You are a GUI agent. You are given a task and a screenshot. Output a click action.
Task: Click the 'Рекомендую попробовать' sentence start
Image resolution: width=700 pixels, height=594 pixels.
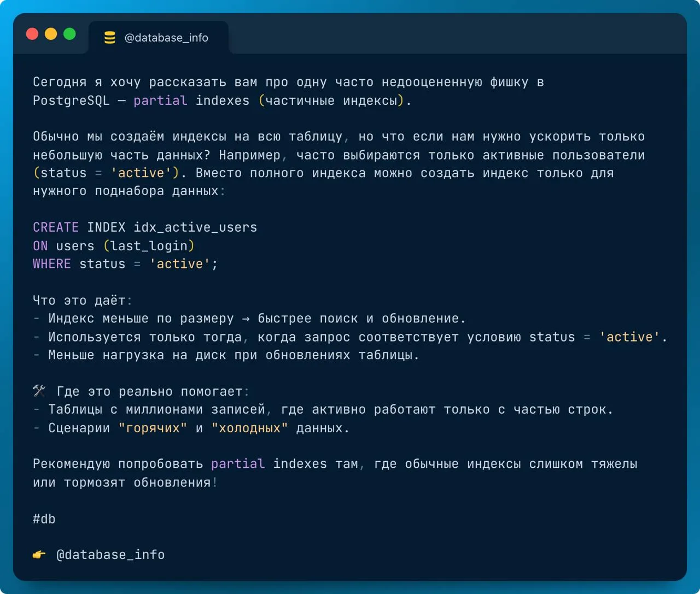click(x=118, y=464)
